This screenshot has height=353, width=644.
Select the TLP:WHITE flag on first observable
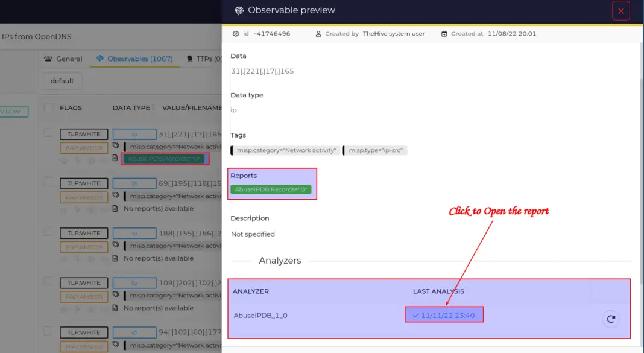point(84,134)
